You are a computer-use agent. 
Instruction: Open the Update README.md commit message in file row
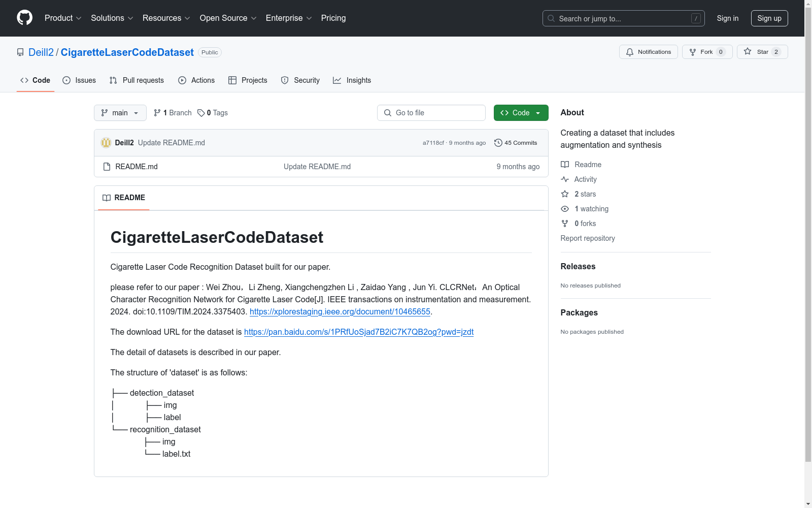coord(317,167)
